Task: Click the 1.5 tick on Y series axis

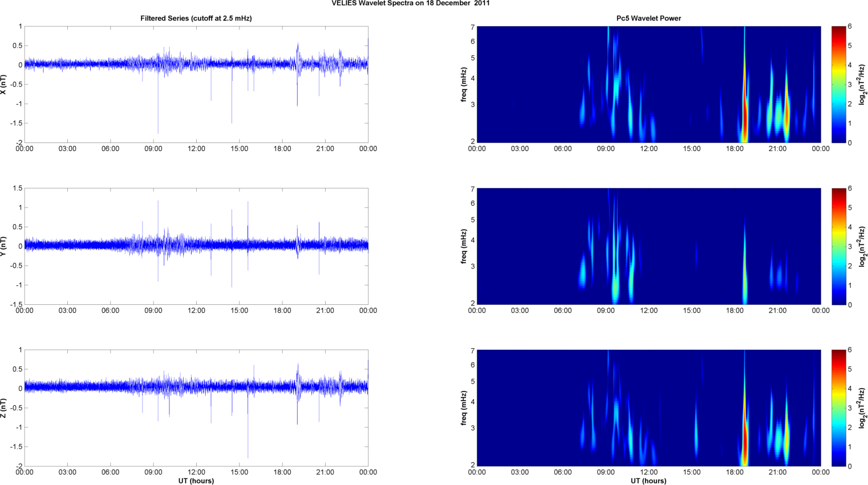Action: pyautogui.click(x=18, y=188)
